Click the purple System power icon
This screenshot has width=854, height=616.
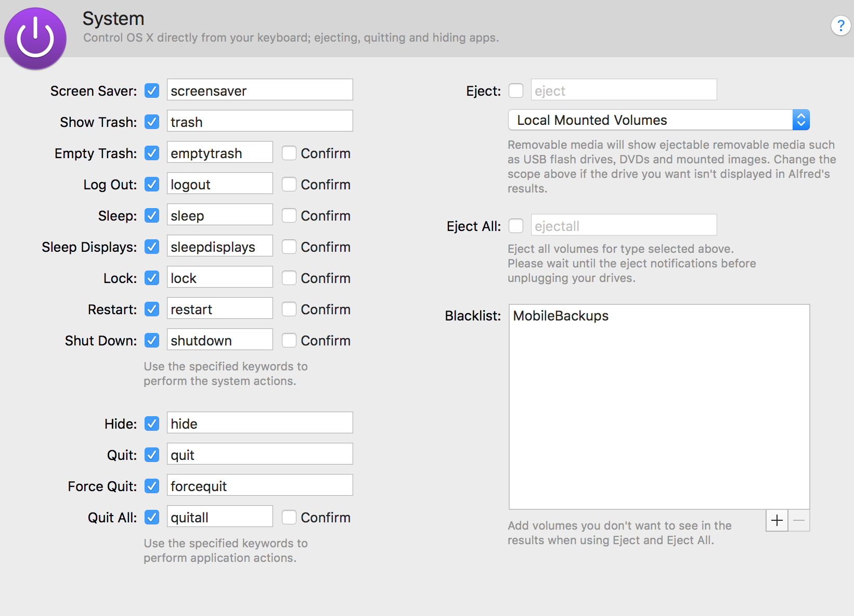(x=35, y=38)
